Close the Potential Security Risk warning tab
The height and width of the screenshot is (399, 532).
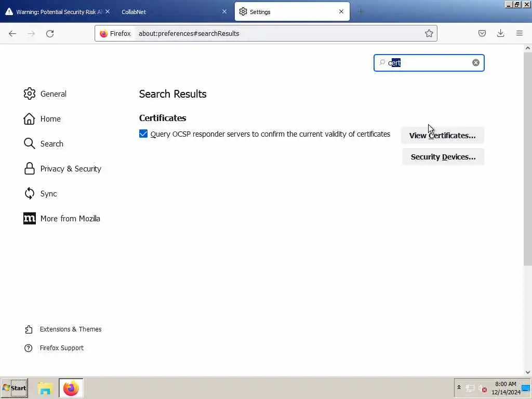point(108,11)
